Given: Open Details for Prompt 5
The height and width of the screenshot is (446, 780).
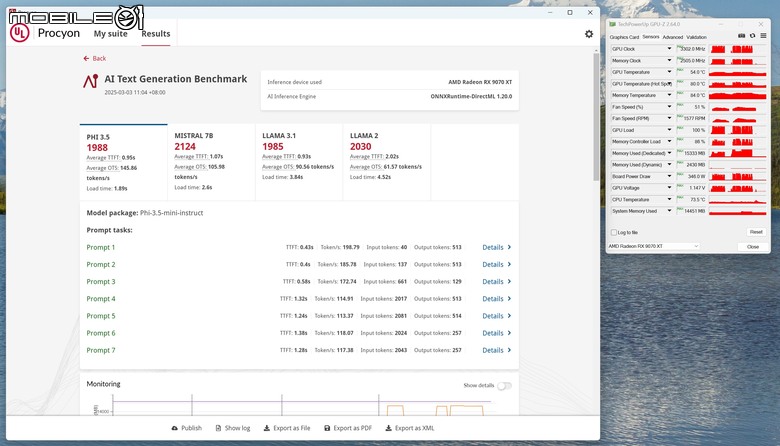Looking at the screenshot, I should click(x=496, y=316).
